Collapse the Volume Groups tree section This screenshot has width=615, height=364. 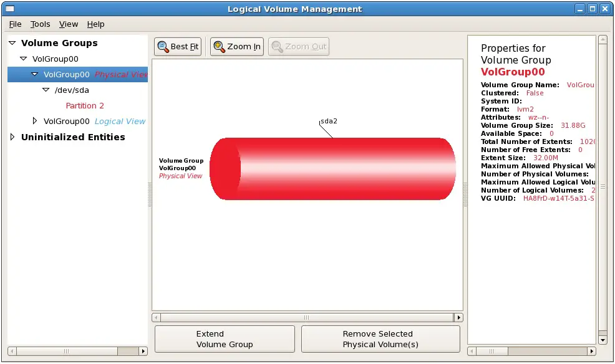point(12,43)
